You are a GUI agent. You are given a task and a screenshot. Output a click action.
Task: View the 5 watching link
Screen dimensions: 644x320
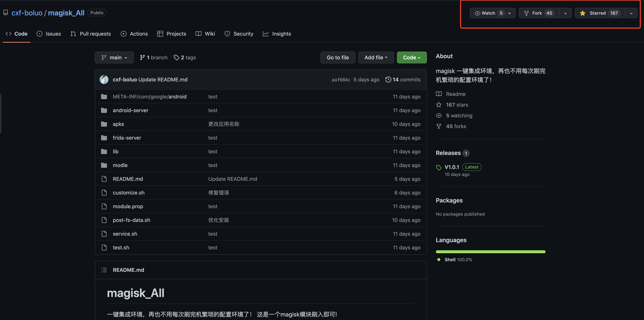point(459,116)
